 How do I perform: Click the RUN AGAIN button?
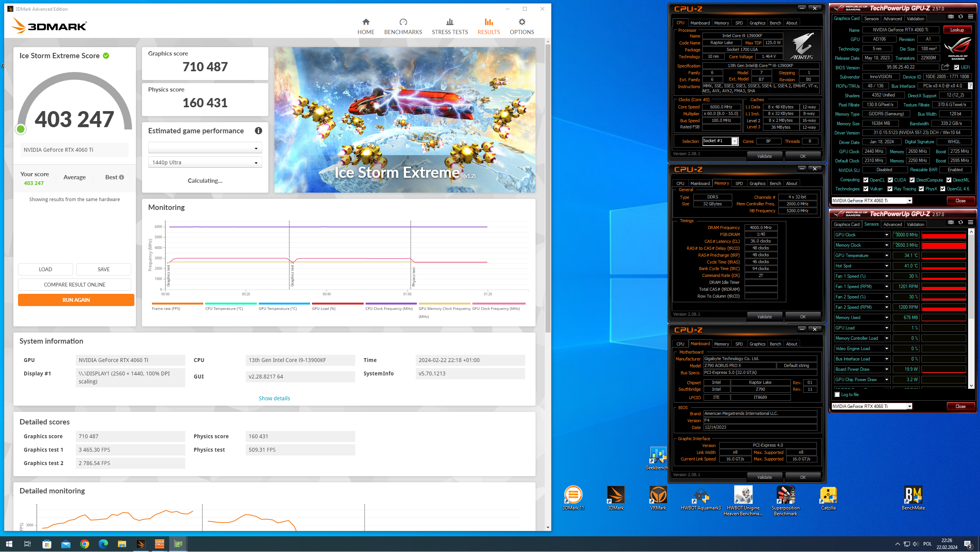[x=76, y=300]
